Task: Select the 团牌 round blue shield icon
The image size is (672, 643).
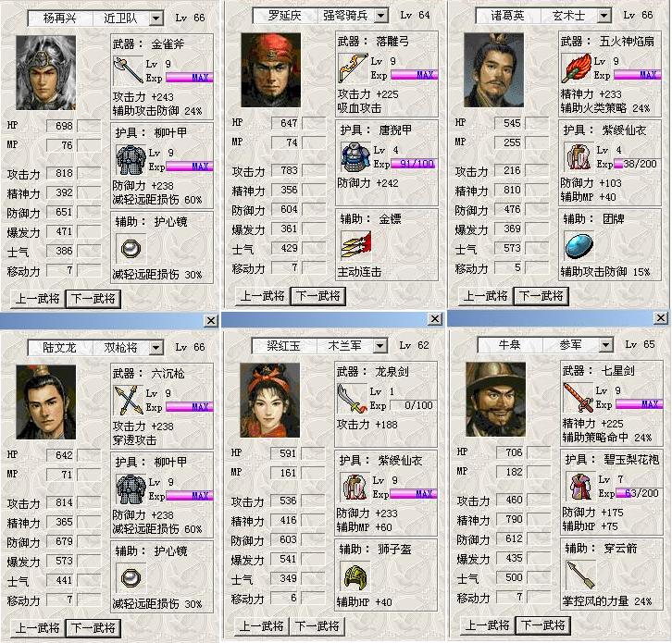Action: point(579,245)
